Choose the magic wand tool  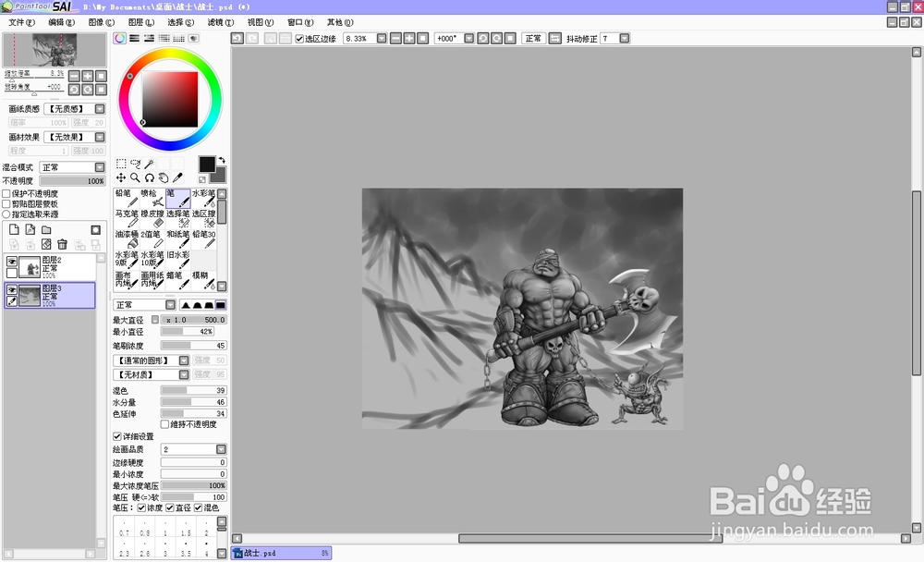149,164
